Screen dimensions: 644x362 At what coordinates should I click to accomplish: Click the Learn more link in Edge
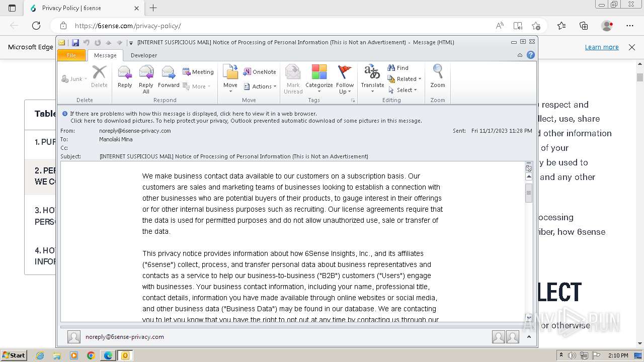click(602, 47)
